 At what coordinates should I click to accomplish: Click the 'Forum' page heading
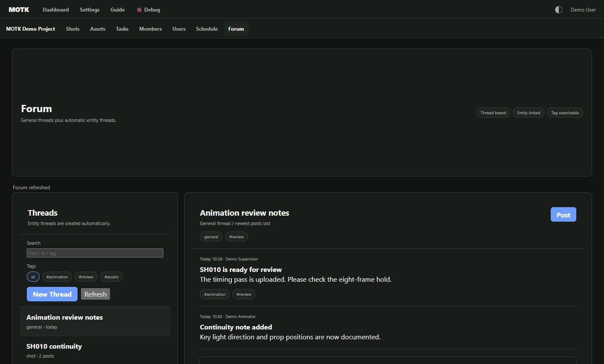click(x=36, y=109)
